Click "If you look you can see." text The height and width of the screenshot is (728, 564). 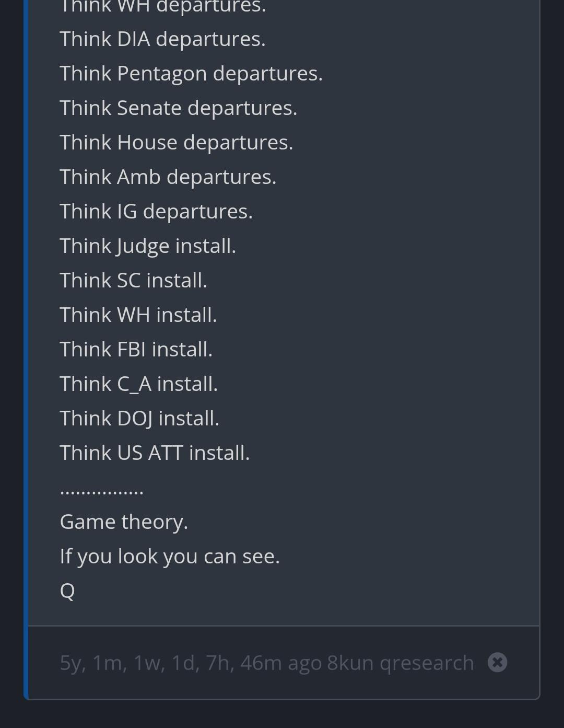tap(170, 557)
